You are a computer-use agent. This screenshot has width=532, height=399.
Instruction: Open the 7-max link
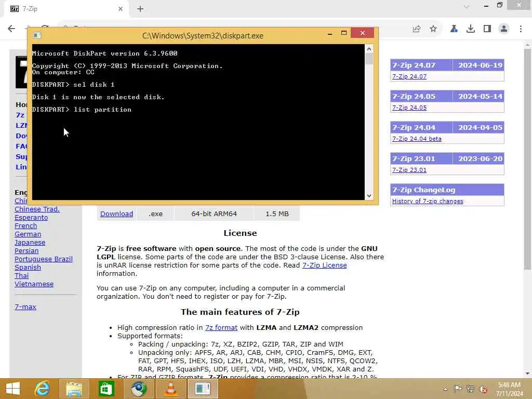pyautogui.click(x=25, y=307)
